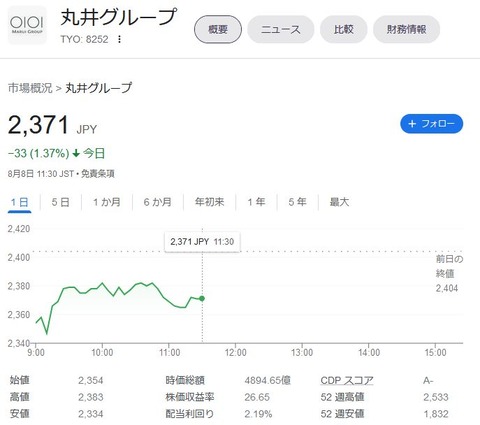Screen dimensions: 480x425
Task: Select the 5日 chart range
Action: point(60,202)
